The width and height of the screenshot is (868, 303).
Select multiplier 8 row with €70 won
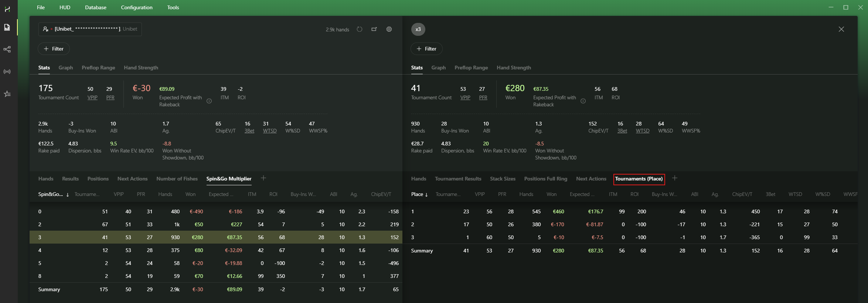216,276
